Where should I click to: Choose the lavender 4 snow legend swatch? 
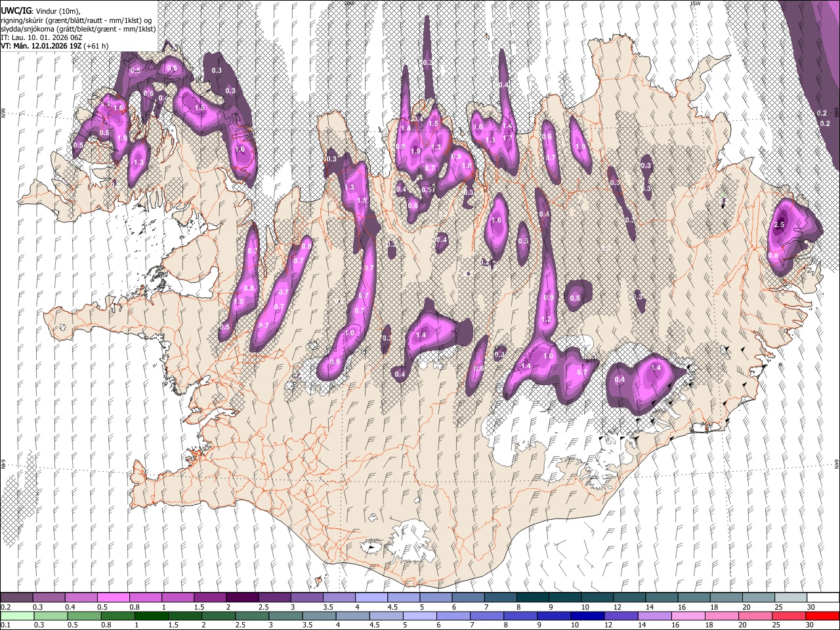(371, 598)
